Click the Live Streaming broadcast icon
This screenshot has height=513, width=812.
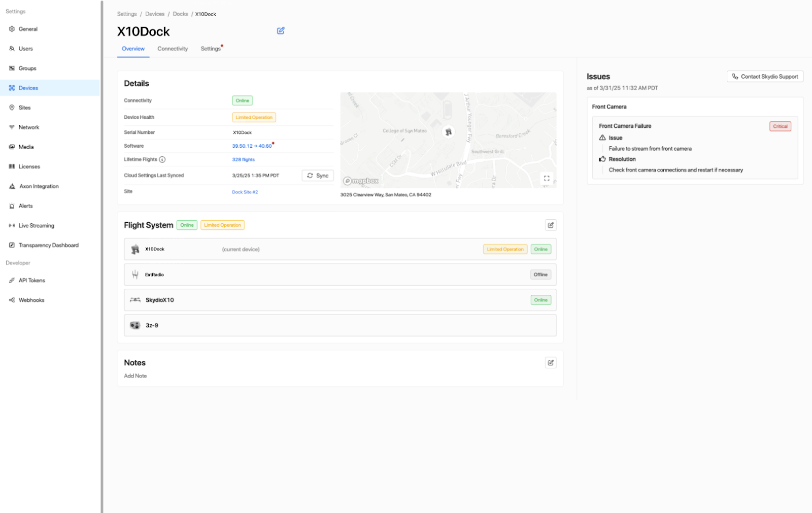point(12,225)
